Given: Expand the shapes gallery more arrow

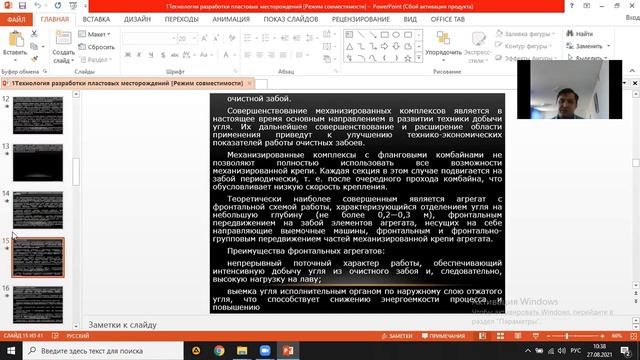Looking at the screenshot, I should point(418,58).
